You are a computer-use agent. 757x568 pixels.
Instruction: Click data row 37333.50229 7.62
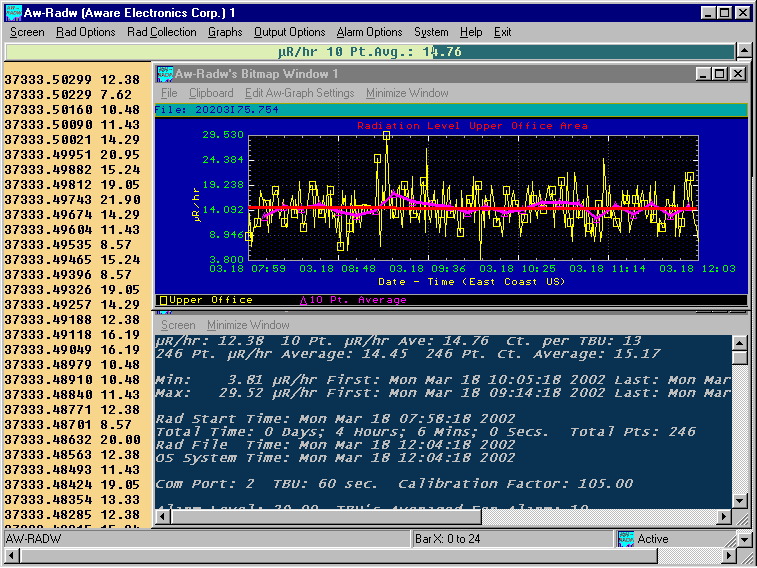68,95
